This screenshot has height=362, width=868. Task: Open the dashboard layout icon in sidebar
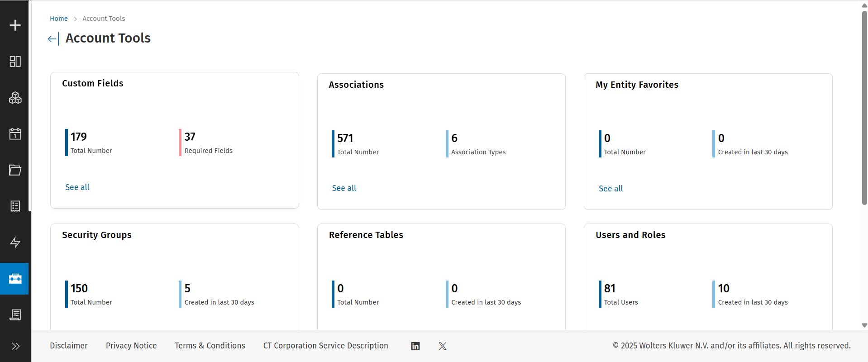pos(15,62)
